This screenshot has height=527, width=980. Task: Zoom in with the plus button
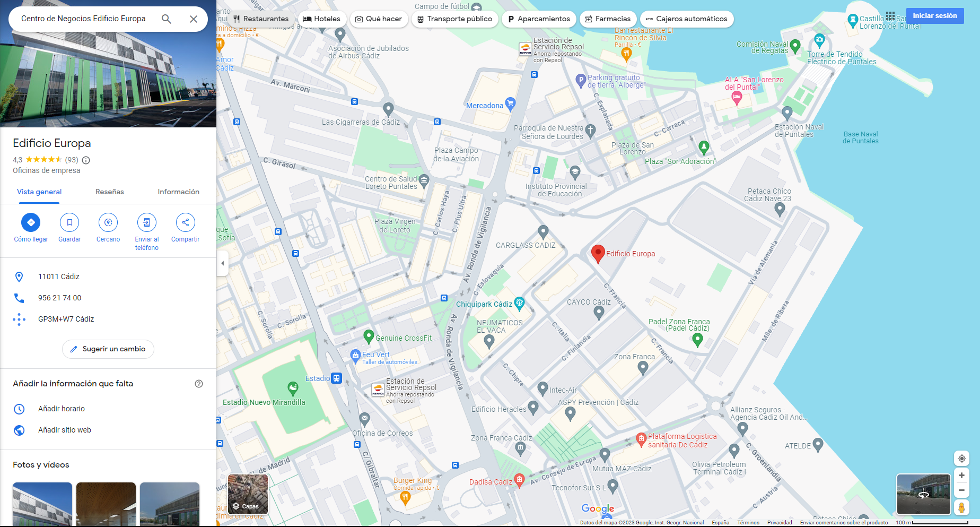click(961, 476)
